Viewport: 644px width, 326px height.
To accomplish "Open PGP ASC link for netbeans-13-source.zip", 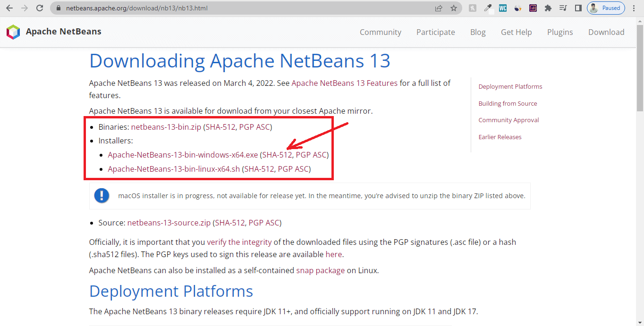I will [264, 223].
